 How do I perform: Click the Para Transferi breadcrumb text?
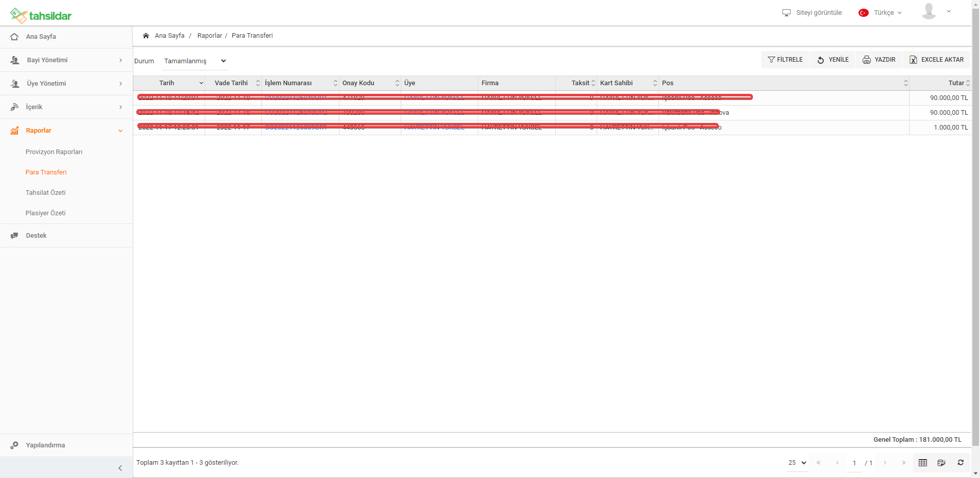pyautogui.click(x=252, y=36)
